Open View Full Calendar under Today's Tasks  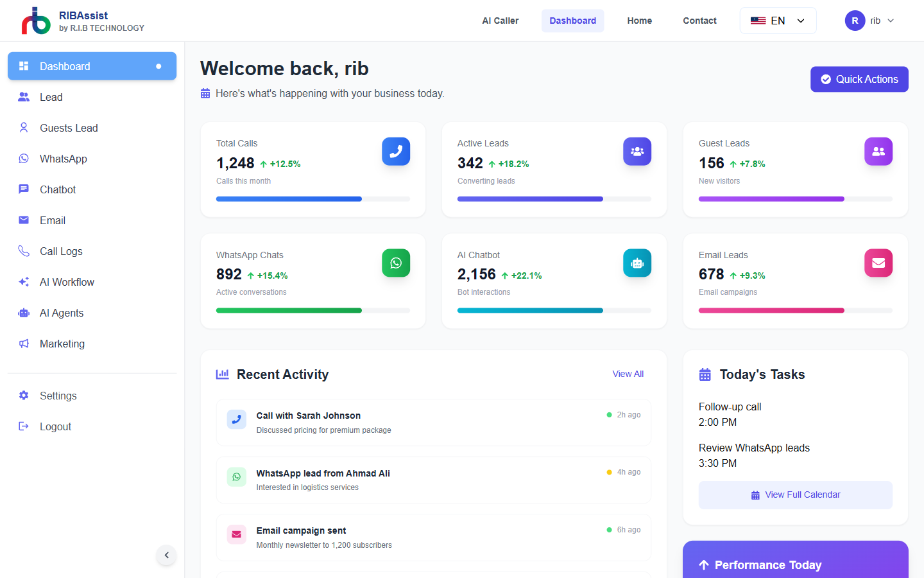click(795, 495)
